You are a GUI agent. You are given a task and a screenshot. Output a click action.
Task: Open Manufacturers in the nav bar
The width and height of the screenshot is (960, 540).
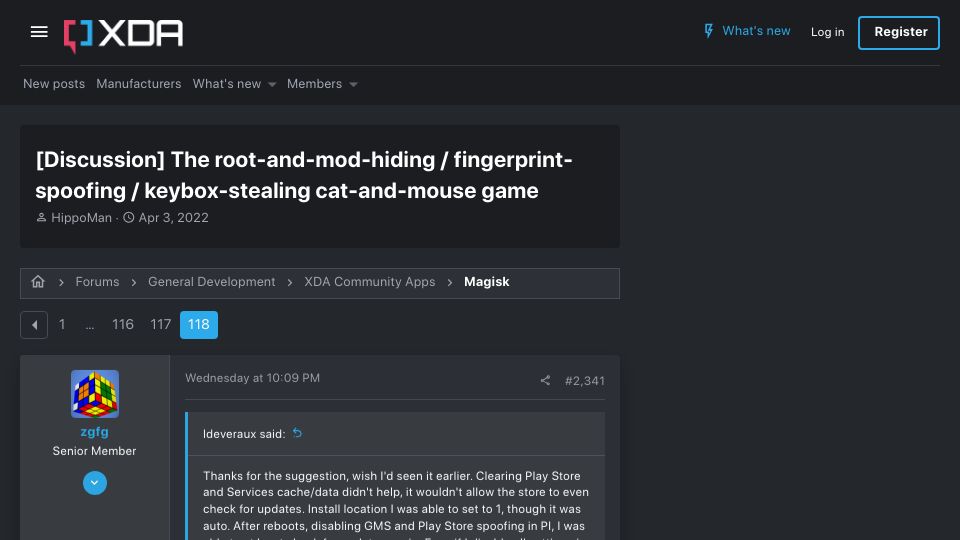point(138,84)
